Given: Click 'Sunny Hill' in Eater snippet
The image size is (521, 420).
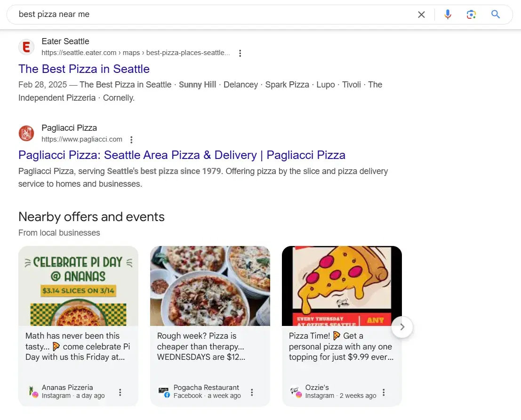Looking at the screenshot, I should (x=197, y=85).
